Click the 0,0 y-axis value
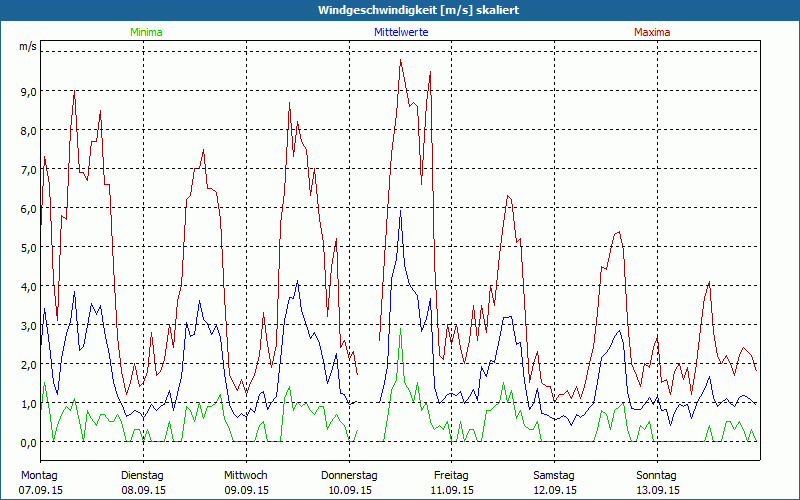This screenshot has width=800, height=500. click(28, 442)
